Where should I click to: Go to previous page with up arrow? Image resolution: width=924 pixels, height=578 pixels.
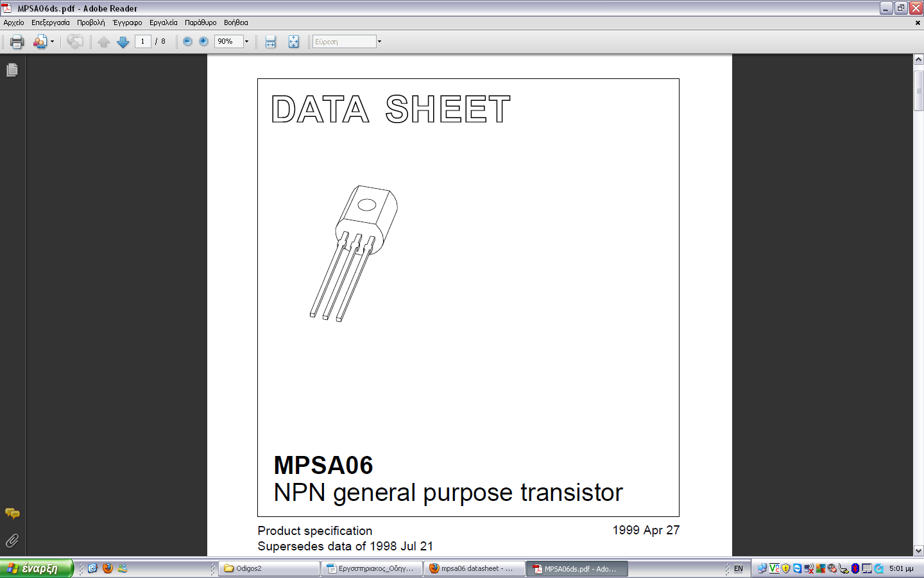click(x=103, y=42)
